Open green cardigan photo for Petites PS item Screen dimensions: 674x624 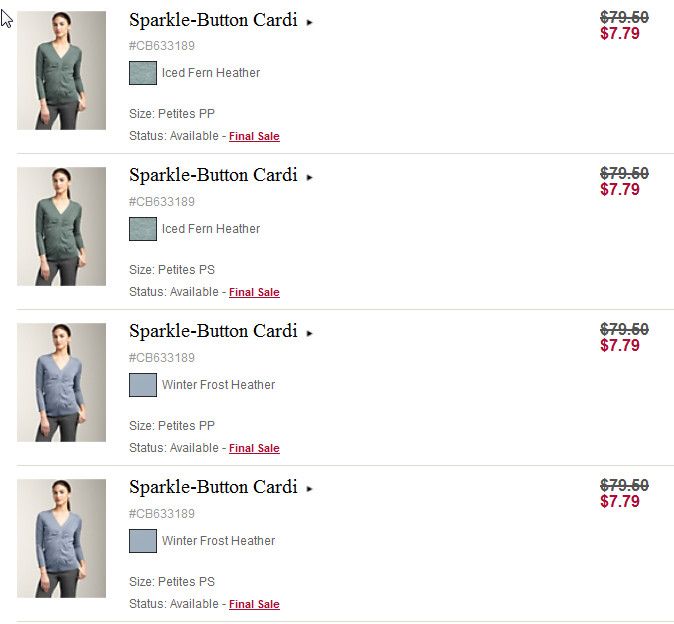(x=61, y=226)
